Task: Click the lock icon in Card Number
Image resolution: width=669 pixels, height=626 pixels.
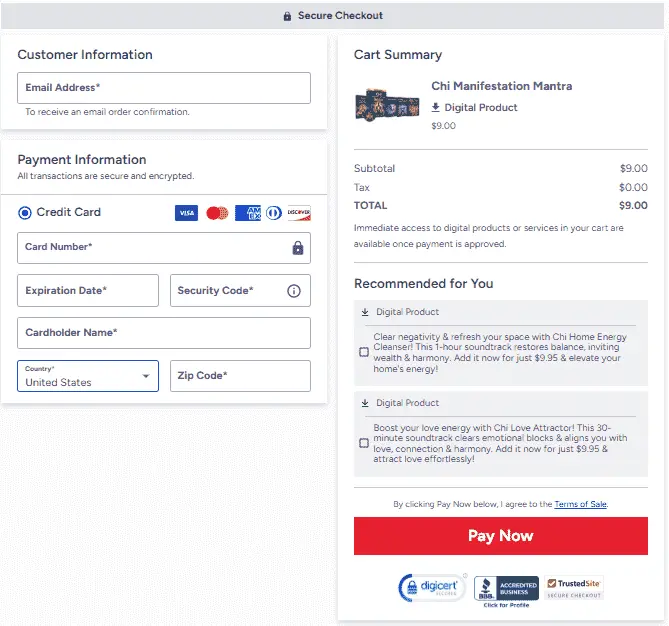Action: [298, 248]
